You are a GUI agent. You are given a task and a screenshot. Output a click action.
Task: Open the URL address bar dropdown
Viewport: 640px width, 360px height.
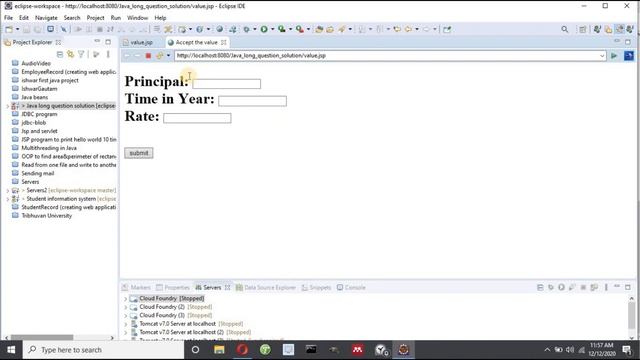coord(602,56)
